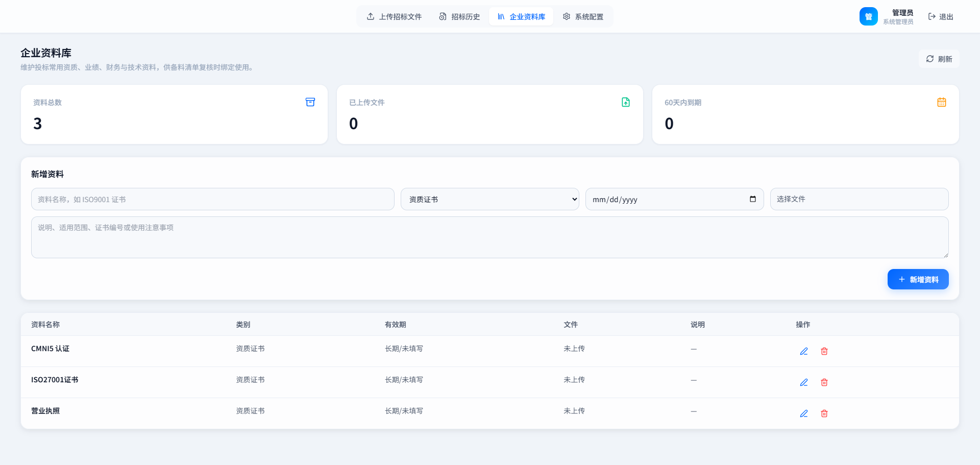
Task: Click the 营业执照 name cell
Action: (45, 411)
